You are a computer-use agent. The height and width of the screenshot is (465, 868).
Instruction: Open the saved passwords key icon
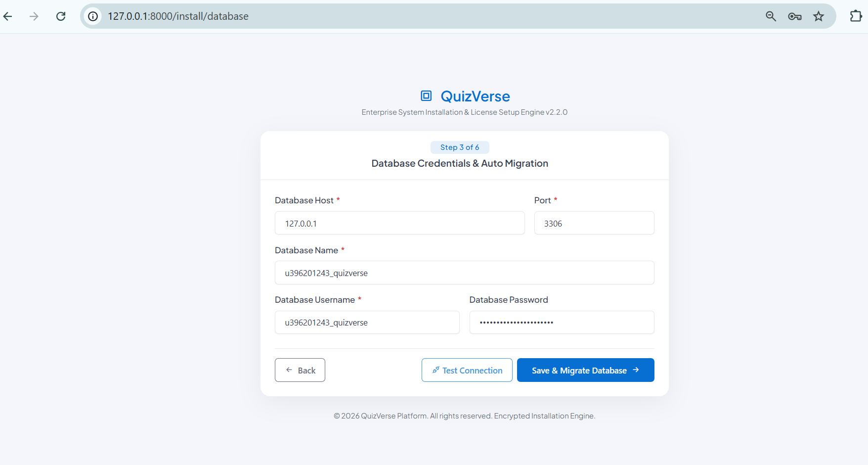[x=794, y=16]
